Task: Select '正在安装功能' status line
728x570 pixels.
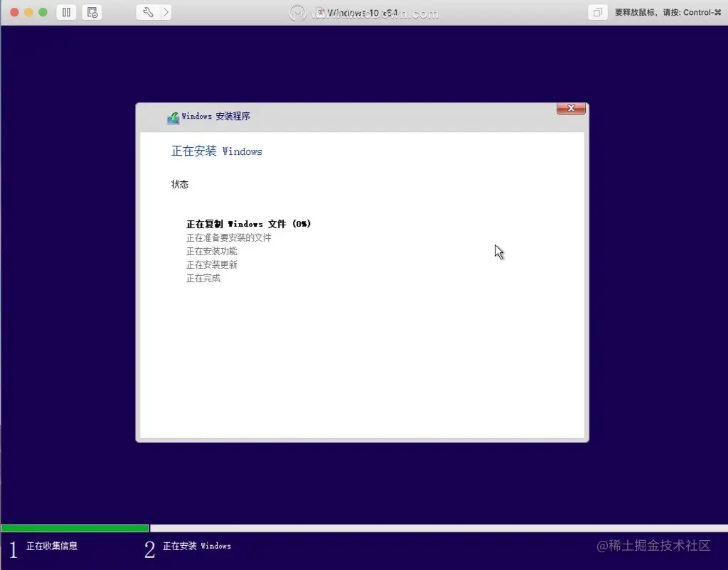Action: 212,251
